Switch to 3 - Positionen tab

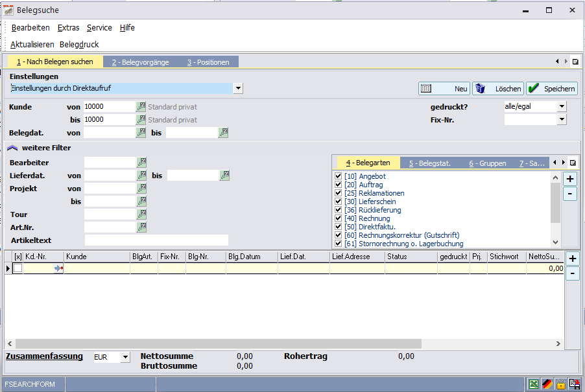(x=208, y=62)
